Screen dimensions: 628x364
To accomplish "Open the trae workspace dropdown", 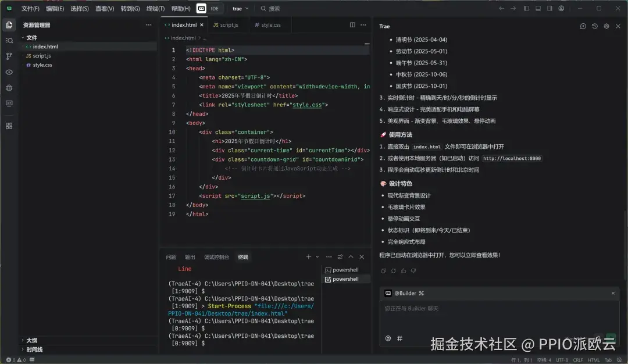I will (241, 8).
